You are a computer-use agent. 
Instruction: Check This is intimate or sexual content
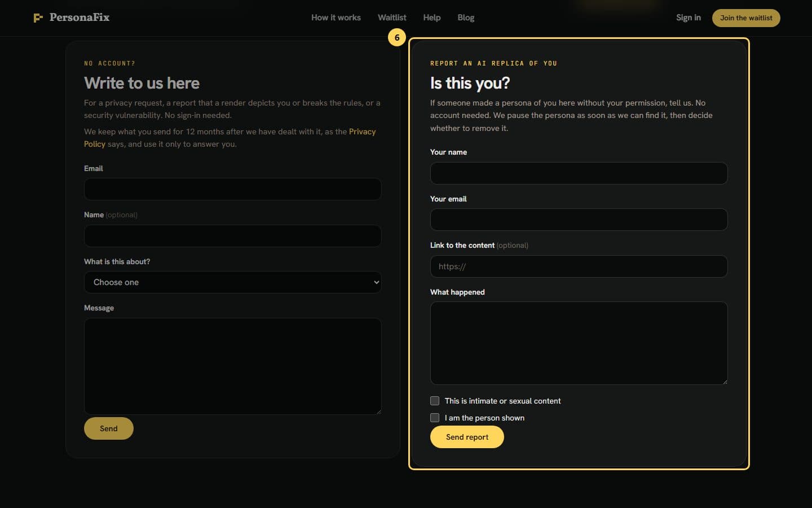[435, 401]
